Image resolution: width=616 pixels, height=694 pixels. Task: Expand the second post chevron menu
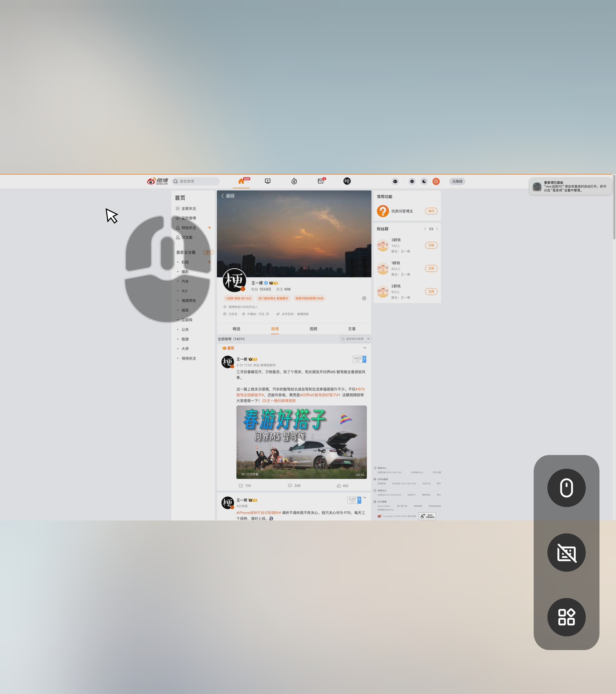pyautogui.click(x=365, y=497)
